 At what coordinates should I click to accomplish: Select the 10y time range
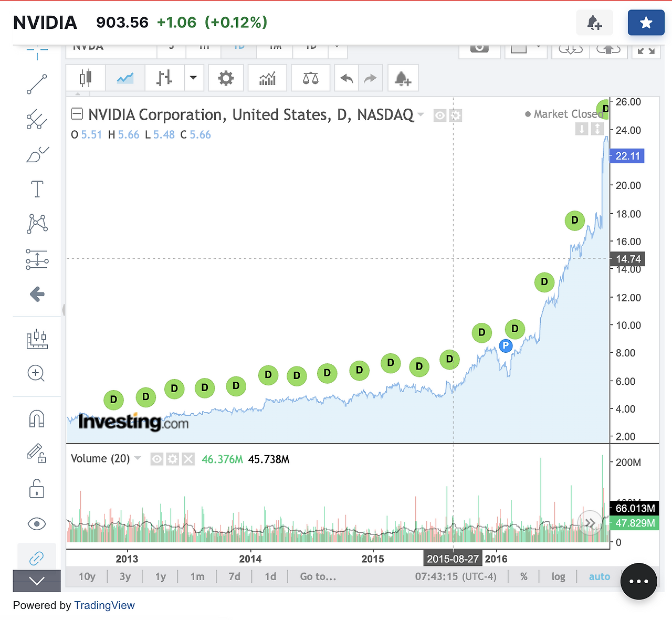pos(87,576)
